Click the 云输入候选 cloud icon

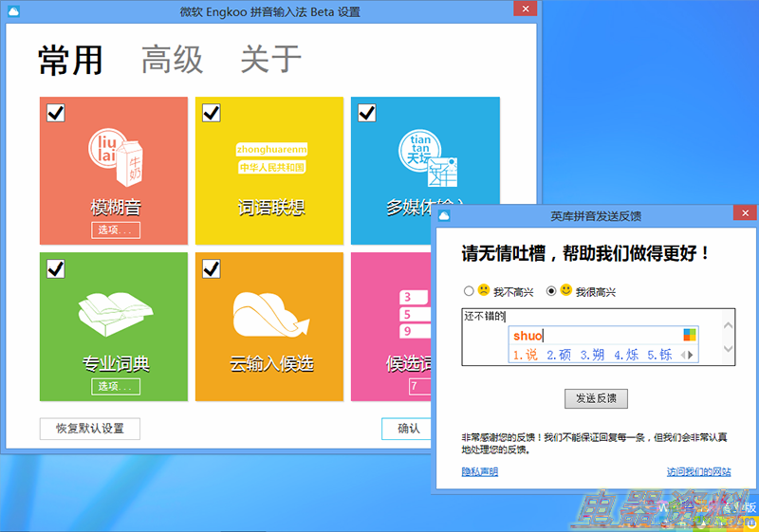[x=271, y=311]
